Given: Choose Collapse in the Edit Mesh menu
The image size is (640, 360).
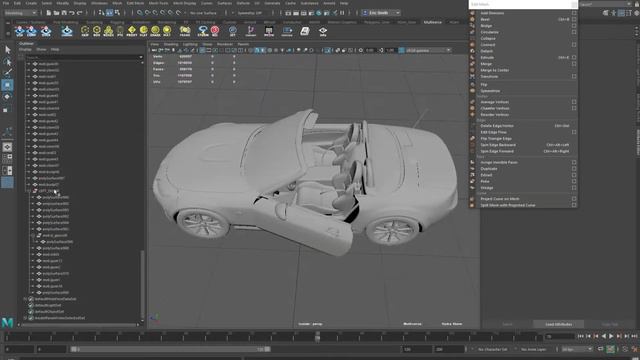Looking at the screenshot, I should coord(488,38).
